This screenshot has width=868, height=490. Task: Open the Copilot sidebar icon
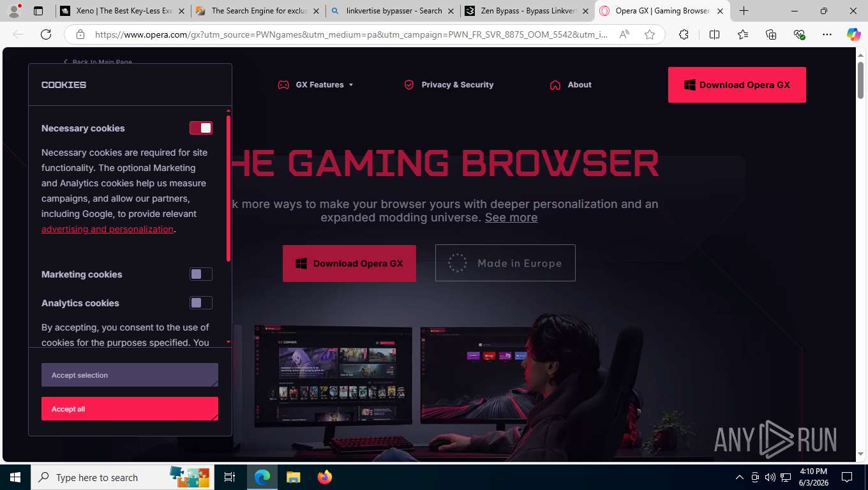pos(853,34)
